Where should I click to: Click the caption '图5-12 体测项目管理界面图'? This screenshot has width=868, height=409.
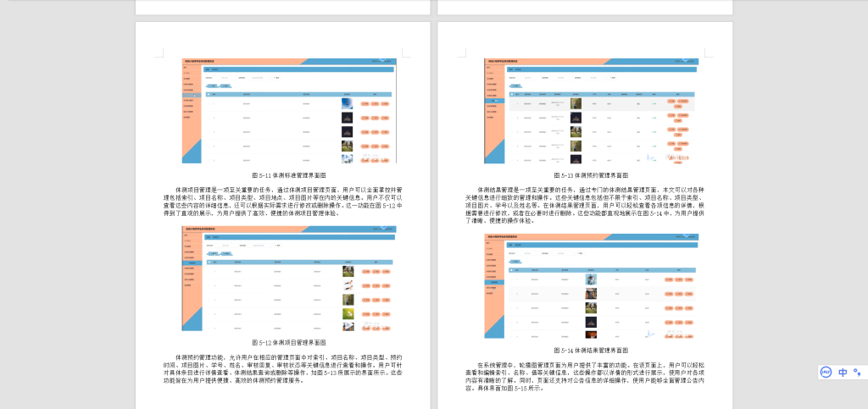tap(289, 343)
